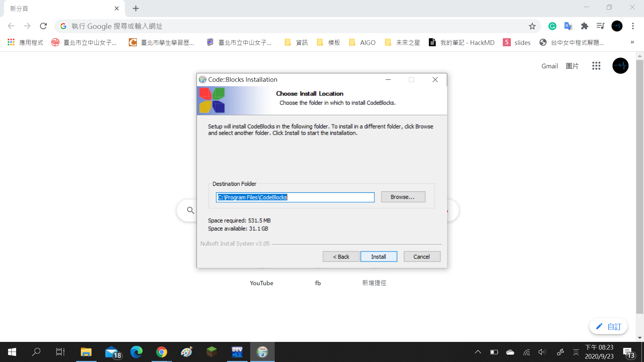Reload the page with the refresh icon

pyautogui.click(x=43, y=26)
